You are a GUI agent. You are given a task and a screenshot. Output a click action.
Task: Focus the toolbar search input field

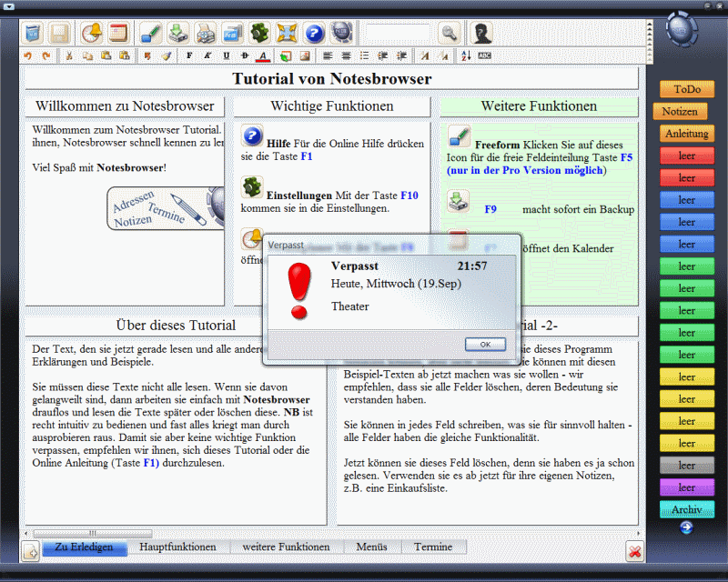point(398,34)
